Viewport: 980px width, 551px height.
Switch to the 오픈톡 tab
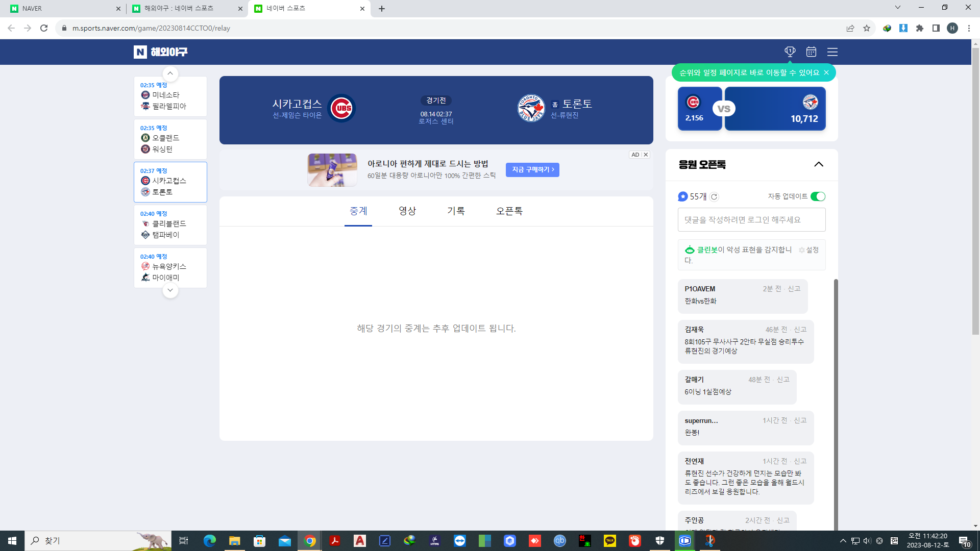[x=509, y=211]
